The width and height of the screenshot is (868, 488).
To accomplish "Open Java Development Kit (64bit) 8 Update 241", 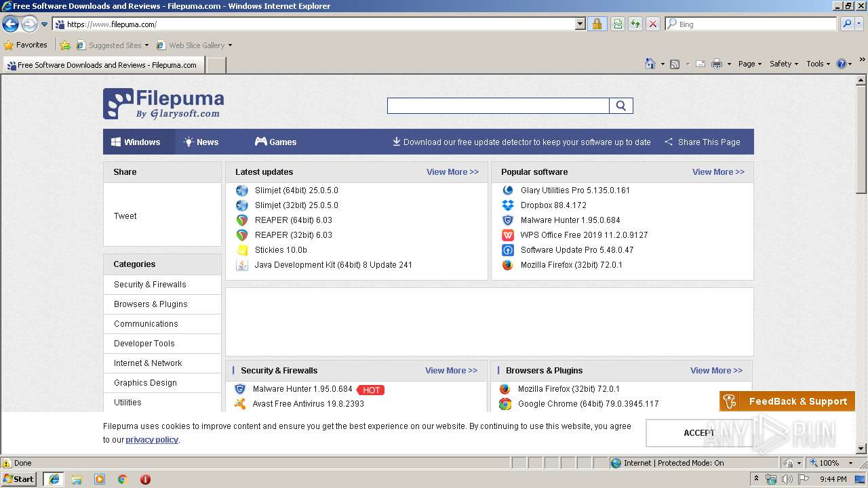I will 334,265.
